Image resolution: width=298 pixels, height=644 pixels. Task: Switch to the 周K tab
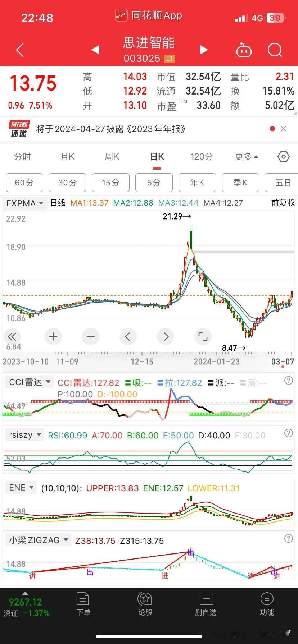pyautogui.click(x=112, y=157)
